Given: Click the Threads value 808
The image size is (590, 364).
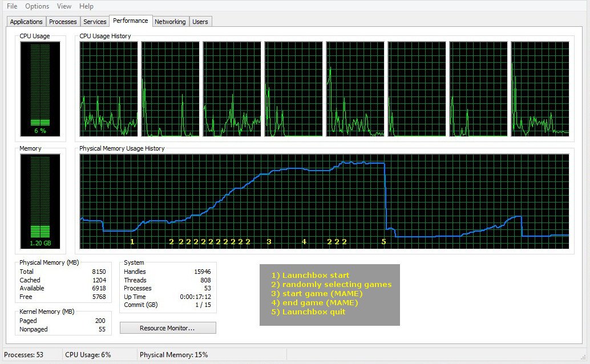Looking at the screenshot, I should pyautogui.click(x=206, y=280).
